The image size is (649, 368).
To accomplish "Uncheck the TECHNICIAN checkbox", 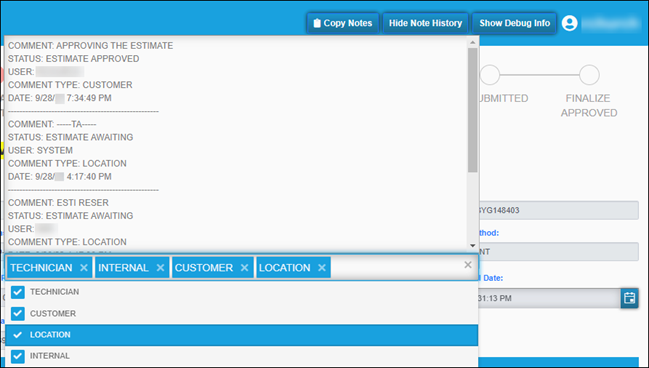I will pyautogui.click(x=18, y=292).
